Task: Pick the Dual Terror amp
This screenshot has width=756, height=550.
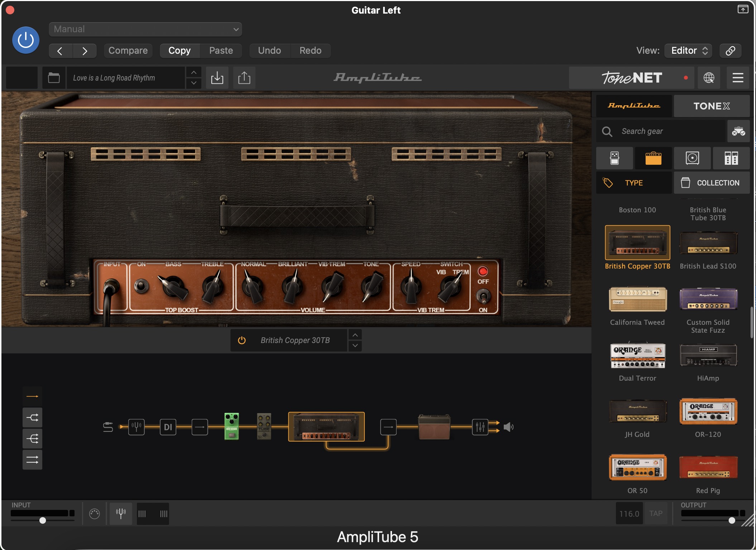Action: (x=638, y=356)
